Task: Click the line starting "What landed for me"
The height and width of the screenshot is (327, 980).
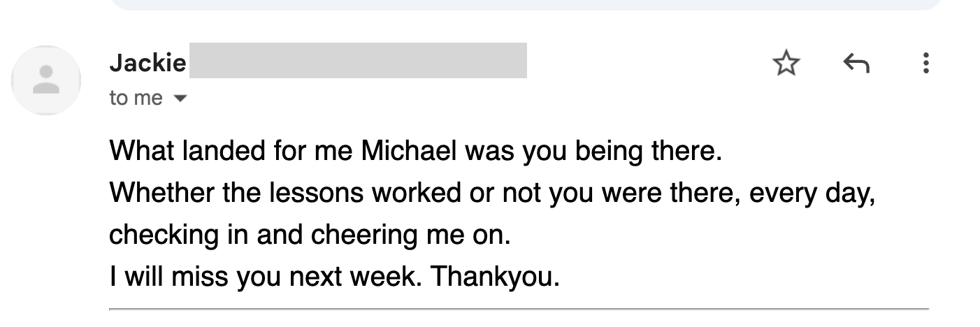Action: [x=414, y=150]
